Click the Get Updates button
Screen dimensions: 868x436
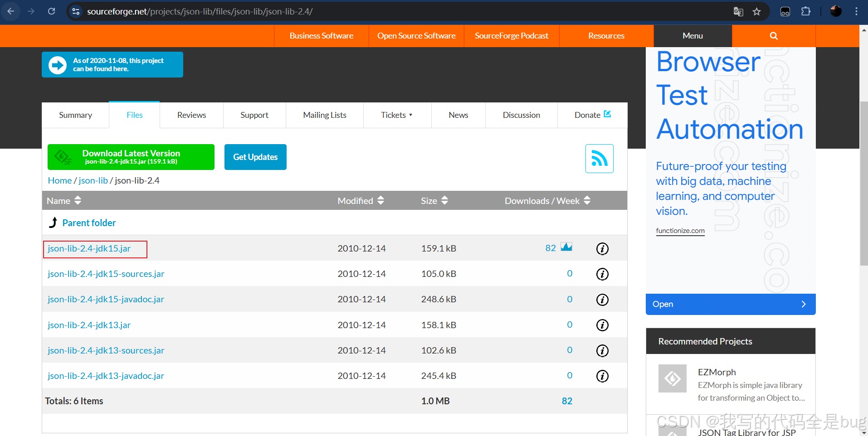pyautogui.click(x=255, y=157)
